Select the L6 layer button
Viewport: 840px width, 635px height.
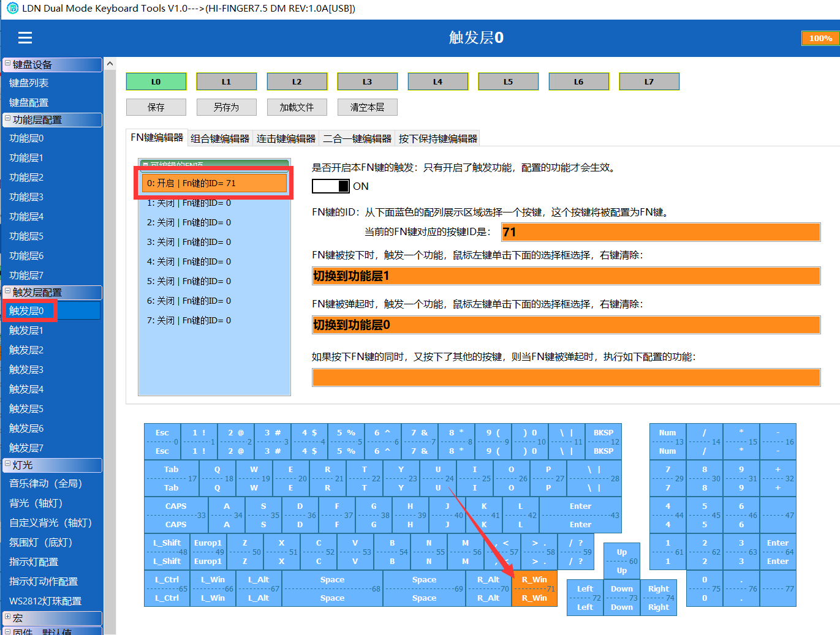579,81
